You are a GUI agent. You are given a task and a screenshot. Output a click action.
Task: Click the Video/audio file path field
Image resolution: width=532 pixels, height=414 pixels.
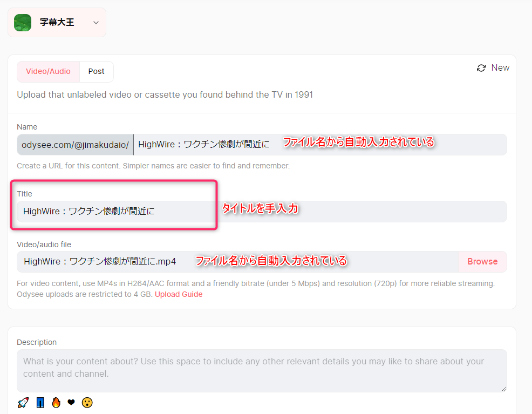237,262
